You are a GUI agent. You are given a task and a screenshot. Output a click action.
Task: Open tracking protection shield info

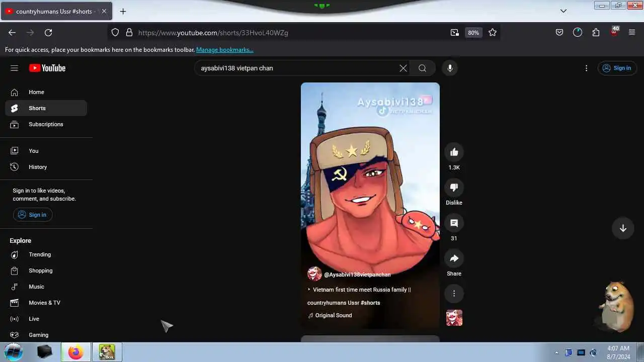click(x=115, y=33)
